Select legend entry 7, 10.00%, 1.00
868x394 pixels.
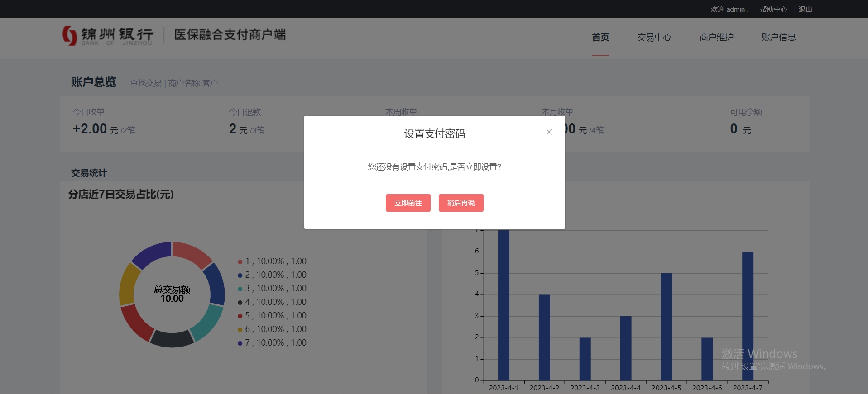coord(272,342)
